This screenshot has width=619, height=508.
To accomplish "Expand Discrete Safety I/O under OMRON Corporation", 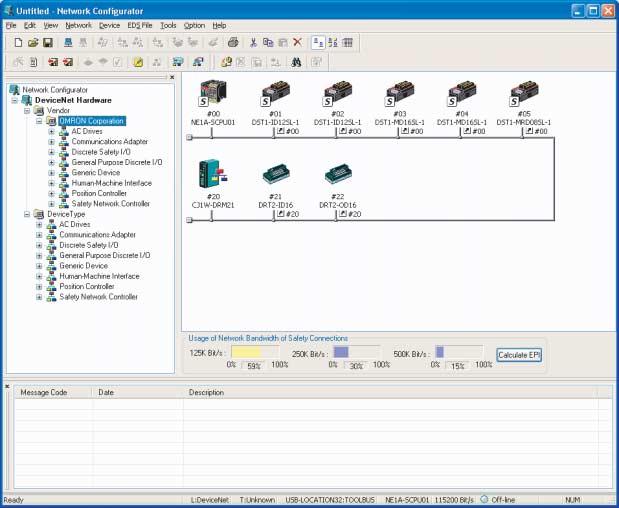I will click(x=51, y=152).
